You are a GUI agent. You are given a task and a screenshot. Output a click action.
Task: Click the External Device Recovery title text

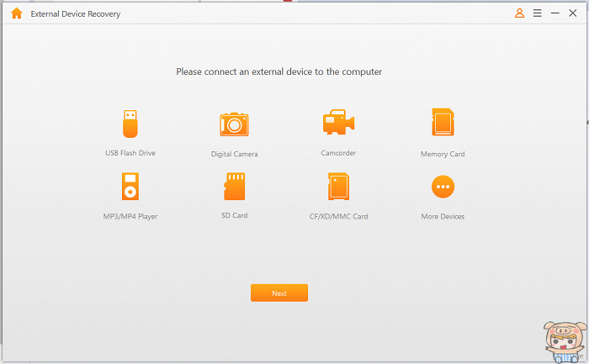pyautogui.click(x=76, y=14)
